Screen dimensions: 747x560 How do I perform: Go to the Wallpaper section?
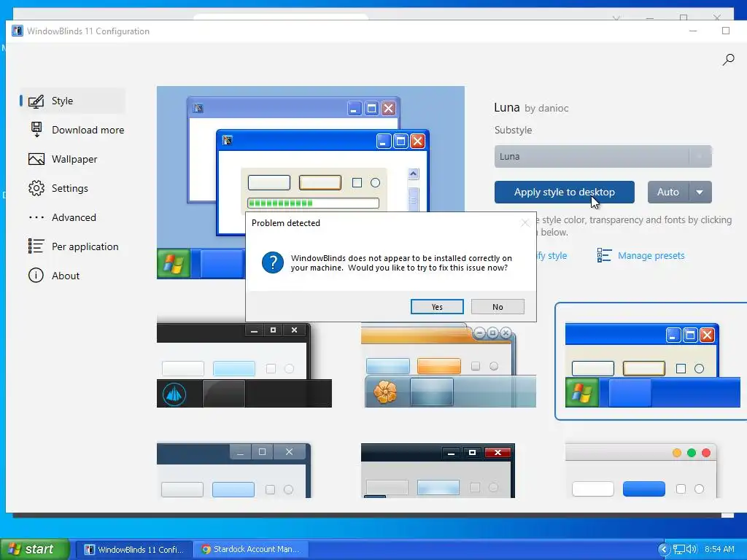tap(72, 159)
